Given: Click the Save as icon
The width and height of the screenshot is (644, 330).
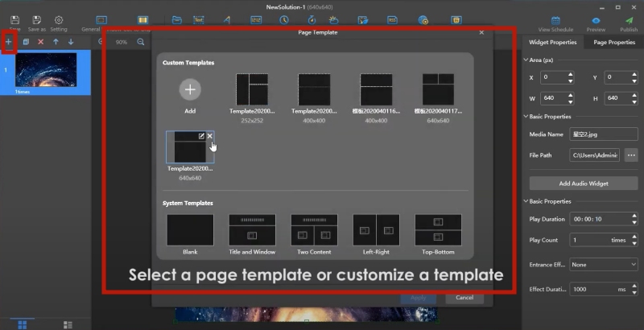Looking at the screenshot, I should pyautogui.click(x=37, y=20).
